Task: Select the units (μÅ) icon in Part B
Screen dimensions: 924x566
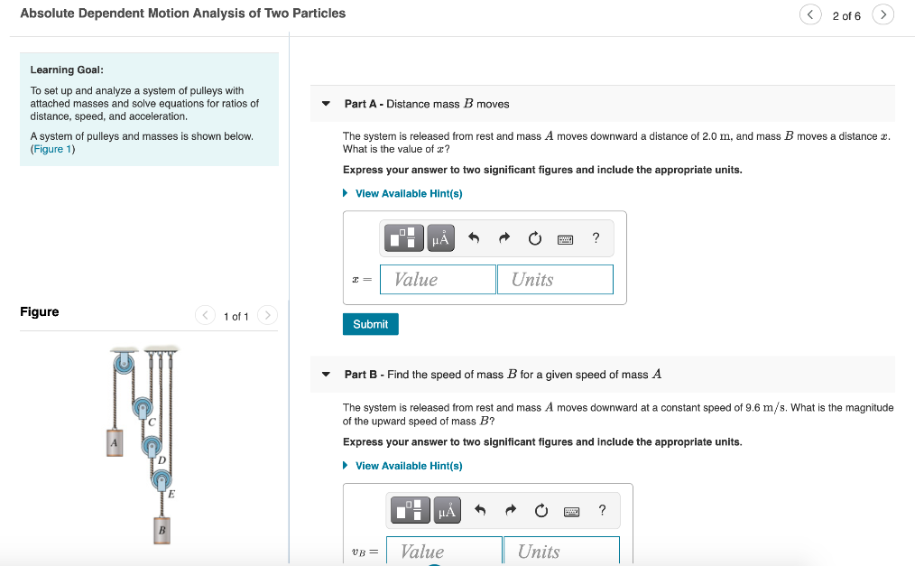Action: click(x=447, y=510)
